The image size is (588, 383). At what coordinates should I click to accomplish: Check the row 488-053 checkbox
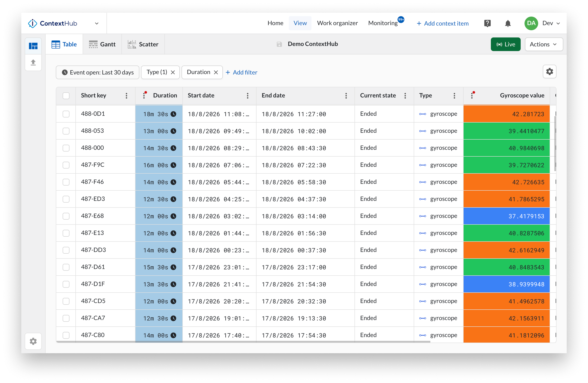(x=66, y=131)
